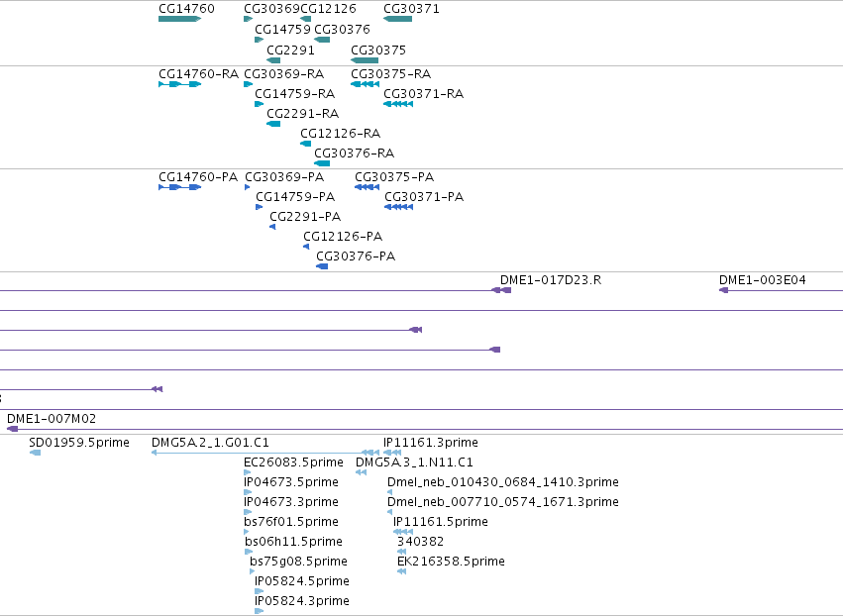The height and width of the screenshot is (616, 843).
Task: Click the CG14759-PA protein arrow
Action: (x=260, y=207)
